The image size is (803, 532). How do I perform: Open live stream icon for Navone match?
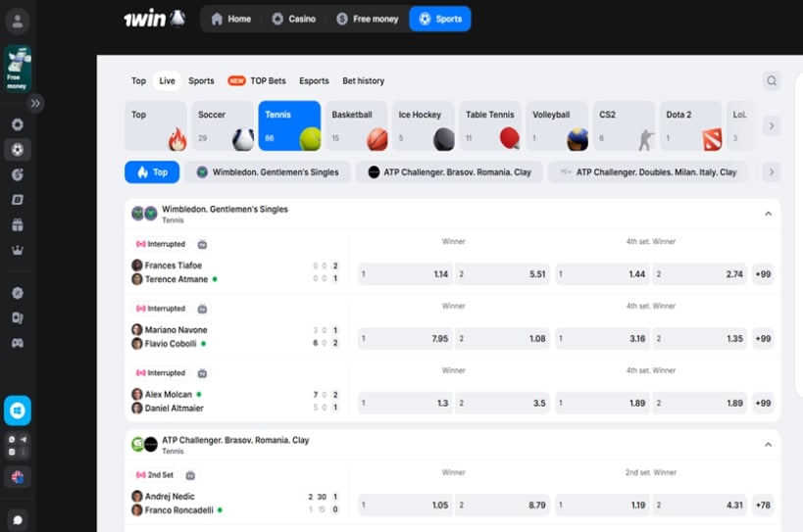[x=202, y=309]
